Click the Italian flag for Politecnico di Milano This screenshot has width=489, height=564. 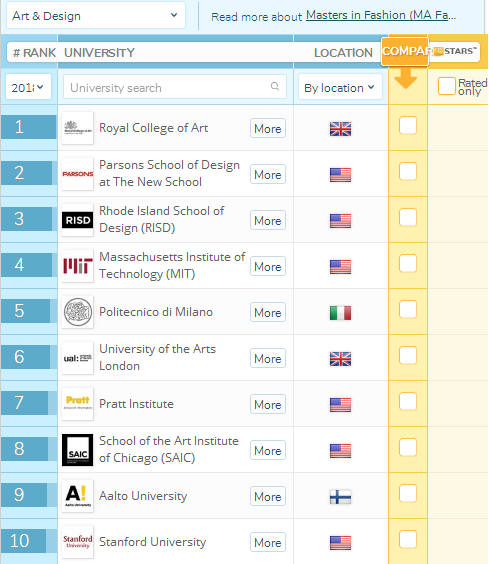(x=340, y=313)
